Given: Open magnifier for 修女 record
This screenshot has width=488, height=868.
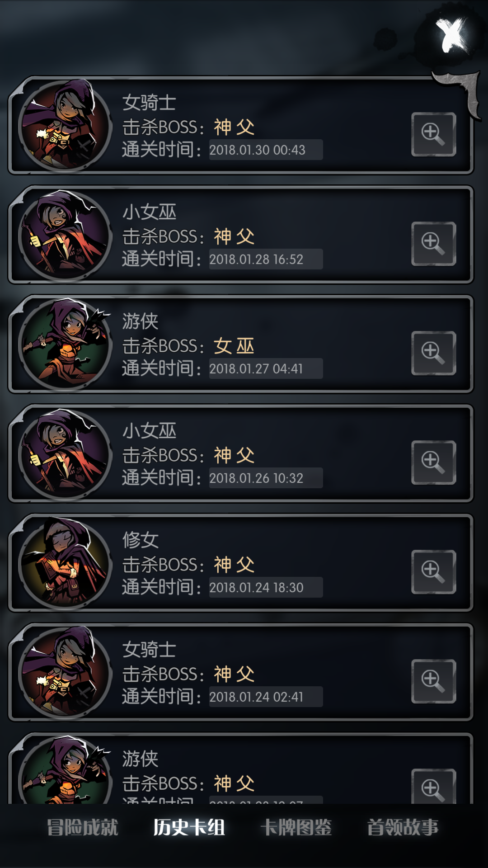Looking at the screenshot, I should coord(433,572).
